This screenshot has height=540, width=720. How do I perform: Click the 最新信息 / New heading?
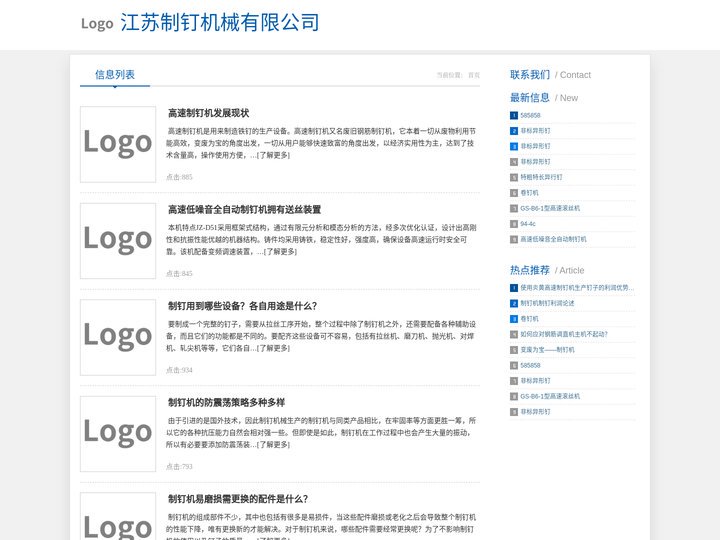click(544, 97)
